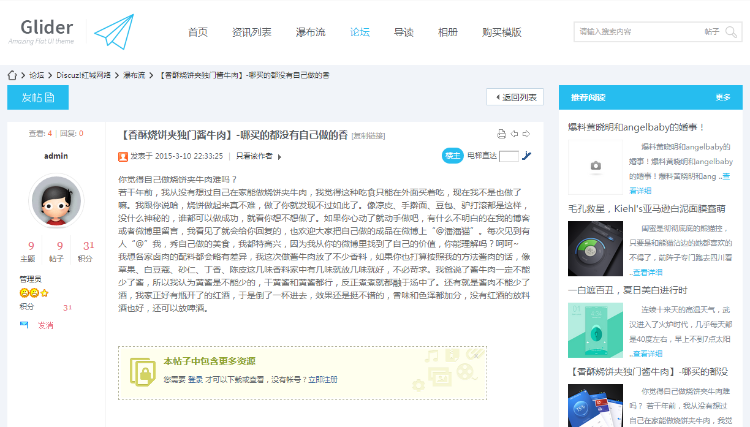750x427 pixels.
Task: Go to previous thread with the left arrow
Action: (x=514, y=134)
